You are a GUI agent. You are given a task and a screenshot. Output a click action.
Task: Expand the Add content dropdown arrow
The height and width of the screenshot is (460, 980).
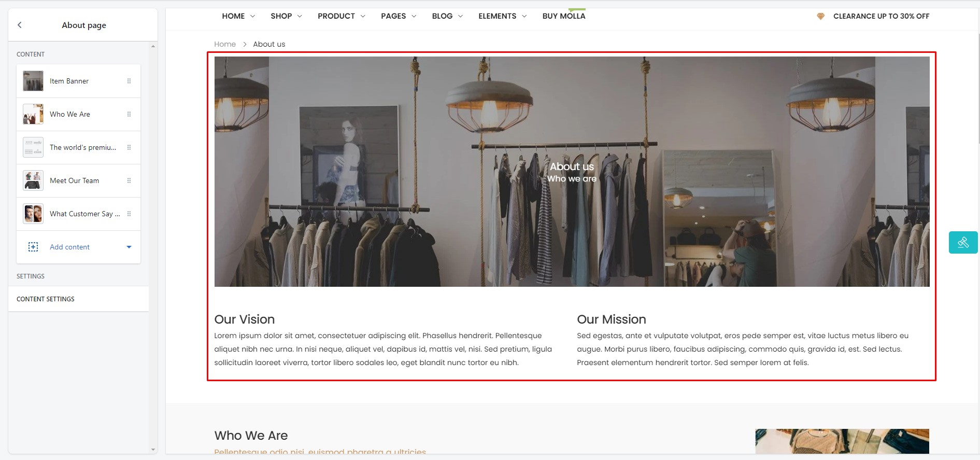tap(129, 247)
